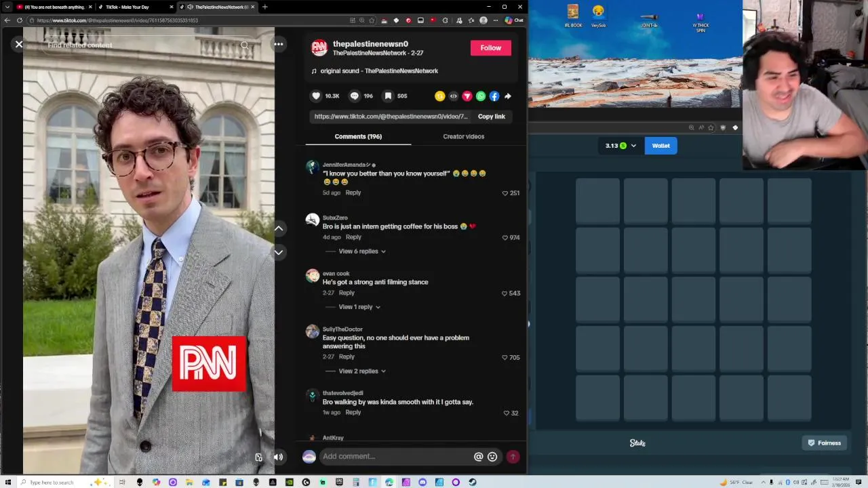Like the video with the heart icon
Viewport: 868px width, 488px height.
tap(316, 96)
